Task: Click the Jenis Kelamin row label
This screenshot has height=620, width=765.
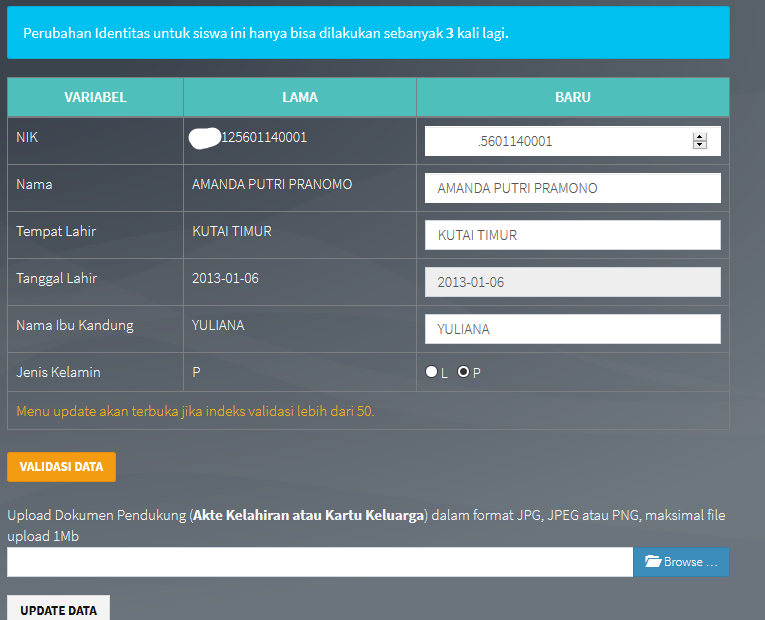Action: click(59, 372)
